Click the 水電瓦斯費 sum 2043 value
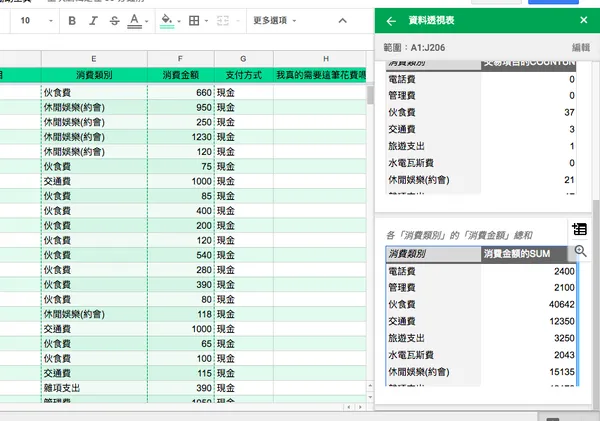600x421 pixels. 564,355
